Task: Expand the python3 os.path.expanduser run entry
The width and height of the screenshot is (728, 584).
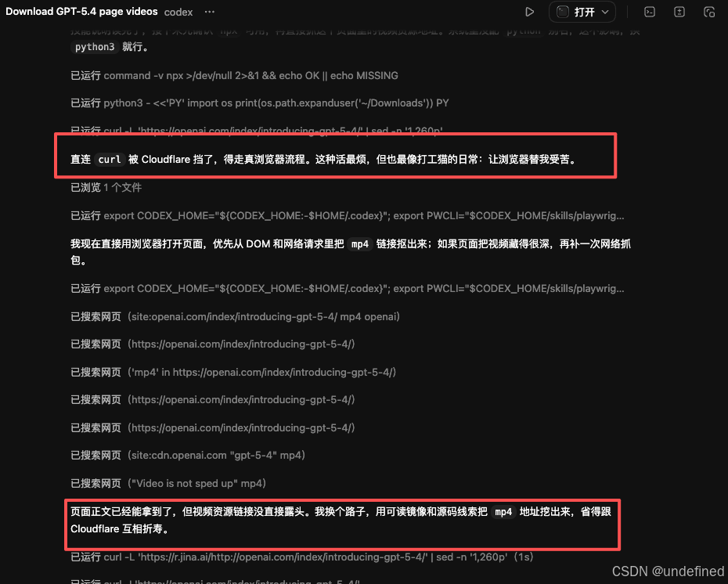Action: click(x=260, y=103)
